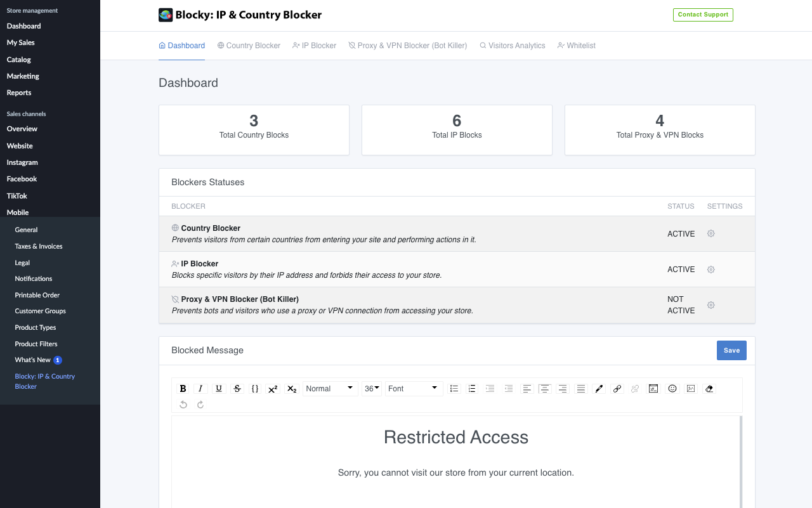Justify the message text
This screenshot has width=812, height=508.
[580, 389]
